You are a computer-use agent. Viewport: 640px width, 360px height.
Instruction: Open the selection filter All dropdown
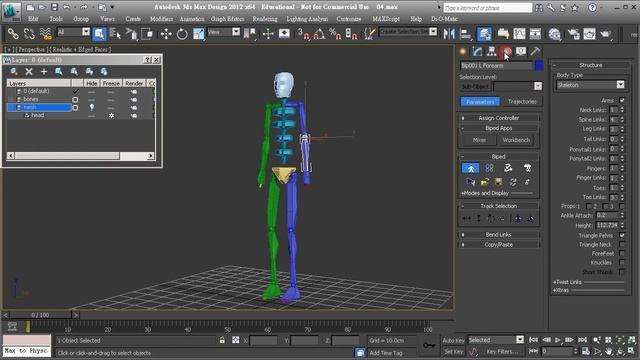click(86, 32)
